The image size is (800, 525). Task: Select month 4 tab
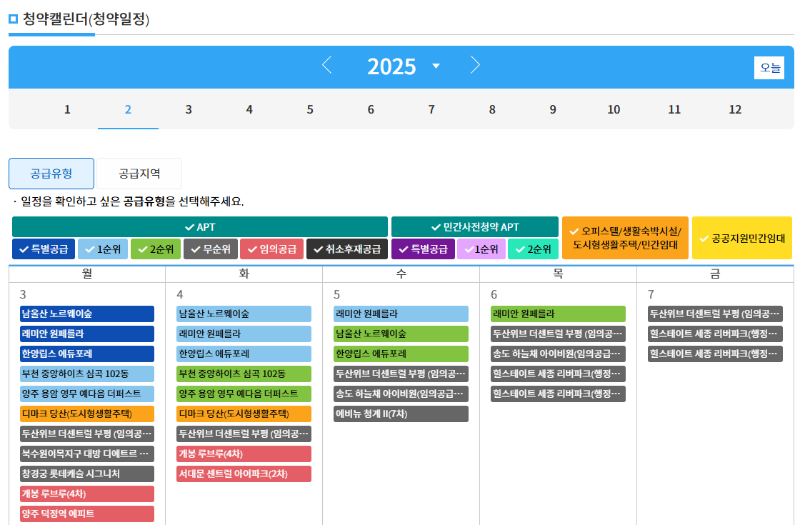coord(249,110)
